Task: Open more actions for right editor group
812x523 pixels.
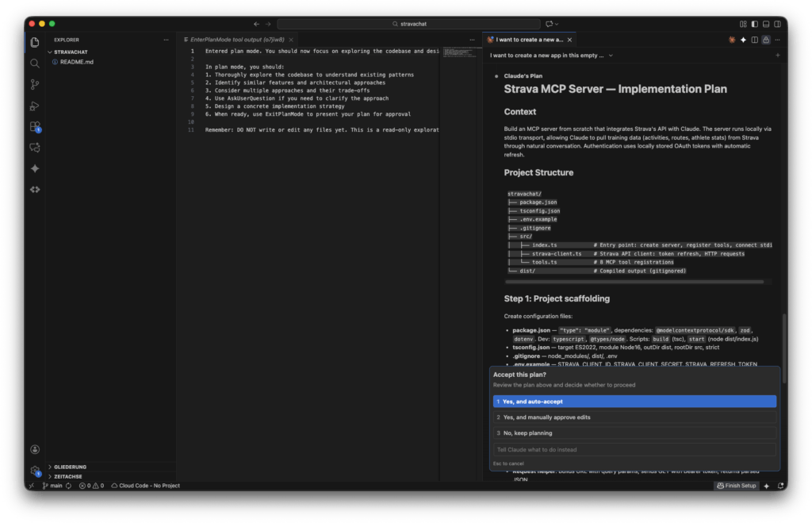Action: coord(777,40)
